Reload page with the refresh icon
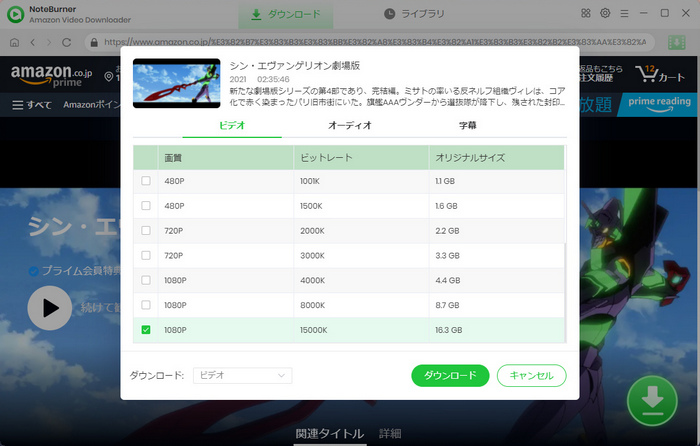Image resolution: width=700 pixels, height=446 pixels. [67, 42]
